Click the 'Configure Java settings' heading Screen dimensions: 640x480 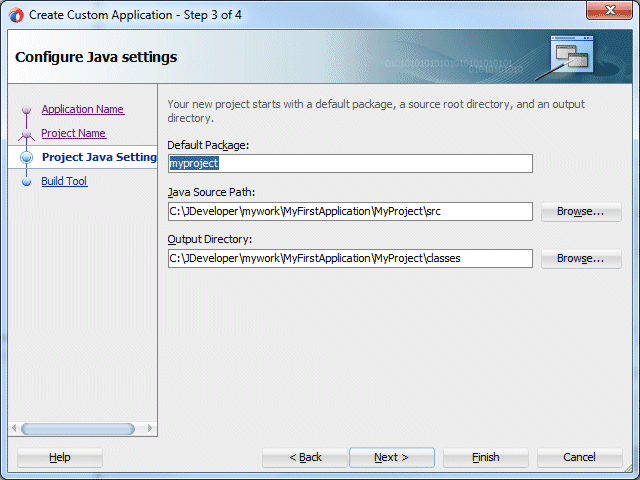(96, 57)
